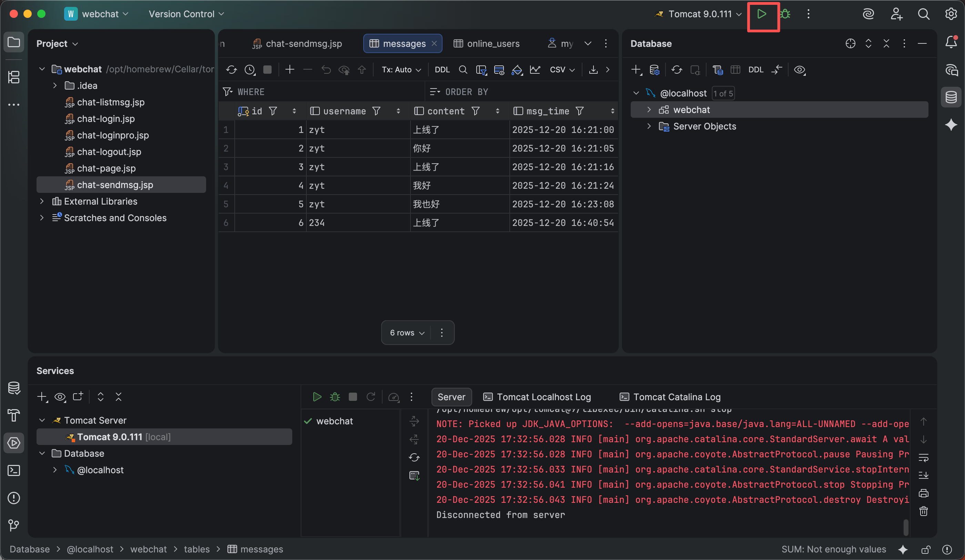965x560 pixels.
Task: Sort by clicking the username column header
Action: click(x=344, y=111)
